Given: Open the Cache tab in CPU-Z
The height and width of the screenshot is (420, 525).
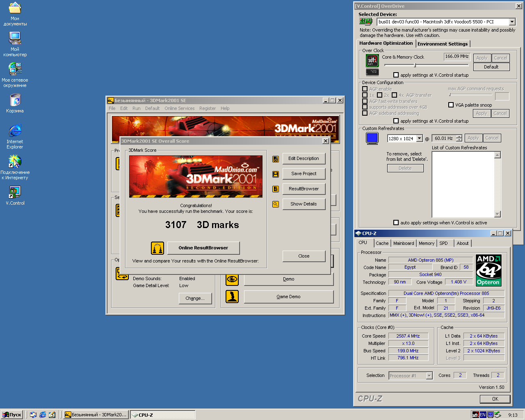Looking at the screenshot, I should click(382, 243).
